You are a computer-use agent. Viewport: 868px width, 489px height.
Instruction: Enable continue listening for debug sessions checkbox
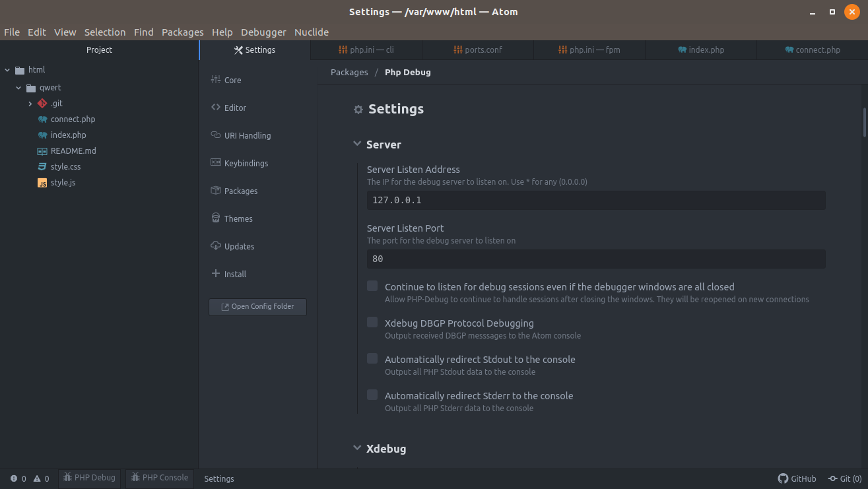click(372, 286)
